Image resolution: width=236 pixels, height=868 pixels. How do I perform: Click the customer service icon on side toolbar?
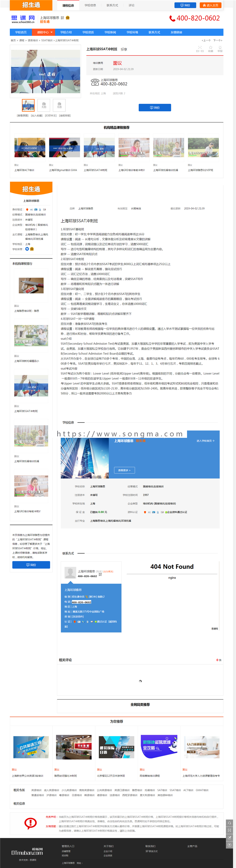pyautogui.click(x=230, y=823)
